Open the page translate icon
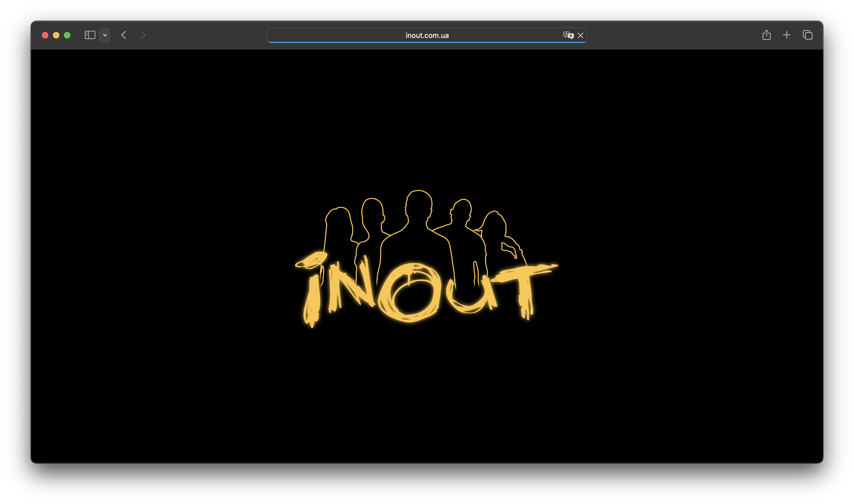Screen dimensions: 854x504 click(x=568, y=35)
